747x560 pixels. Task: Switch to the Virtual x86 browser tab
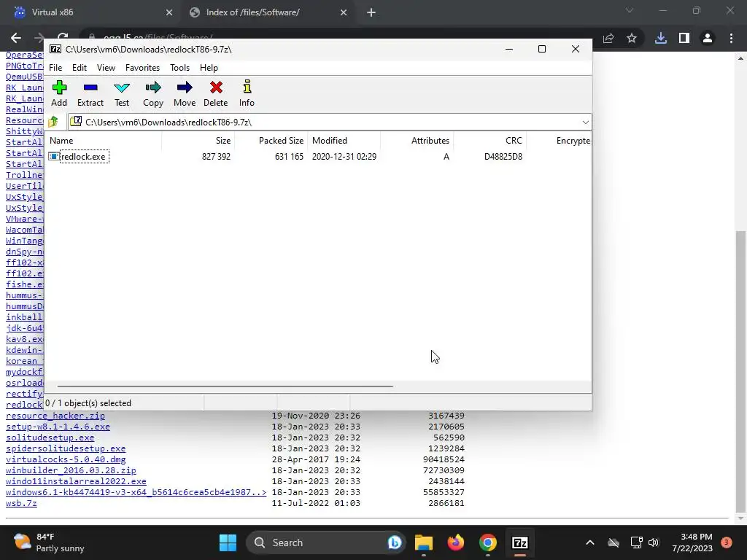(x=90, y=12)
